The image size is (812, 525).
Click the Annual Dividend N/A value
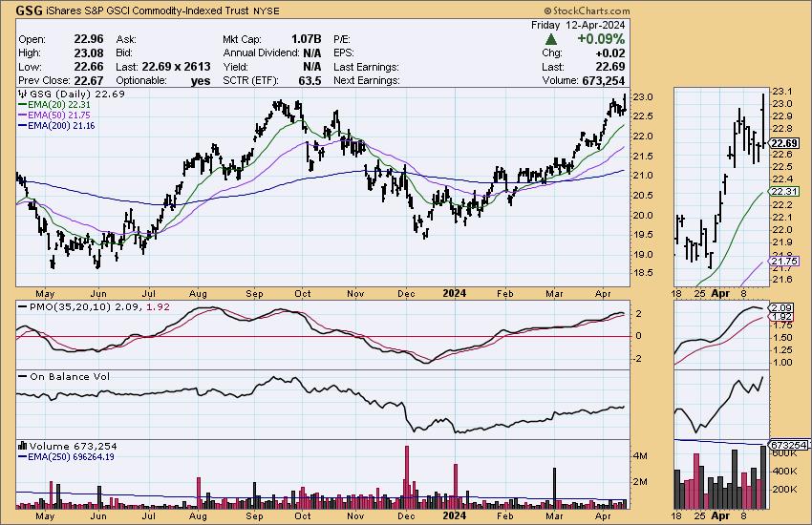pos(311,52)
